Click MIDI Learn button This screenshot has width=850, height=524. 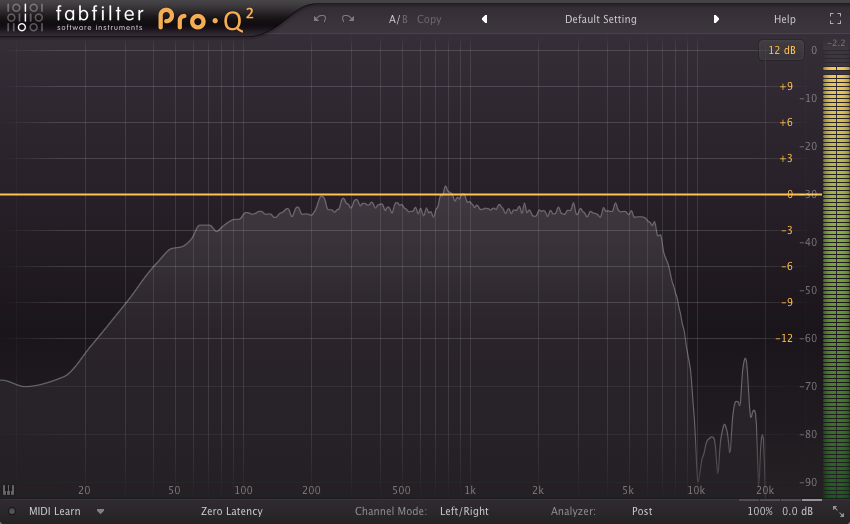point(55,511)
